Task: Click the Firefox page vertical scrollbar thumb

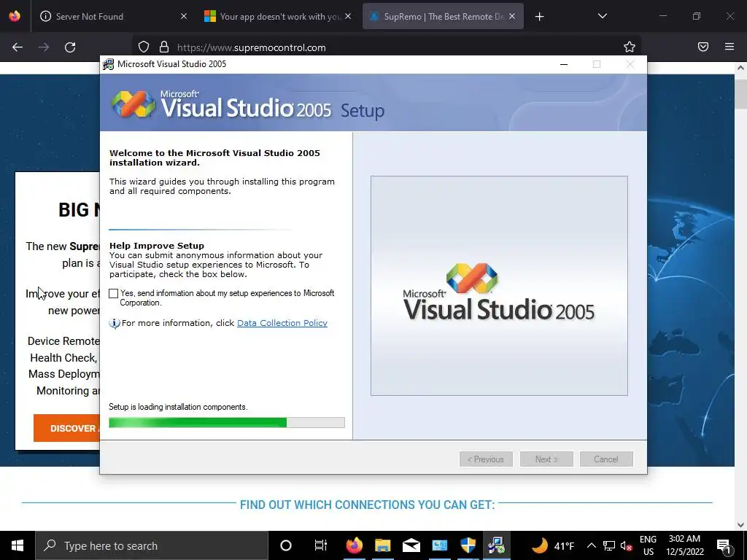Action: pyautogui.click(x=741, y=93)
